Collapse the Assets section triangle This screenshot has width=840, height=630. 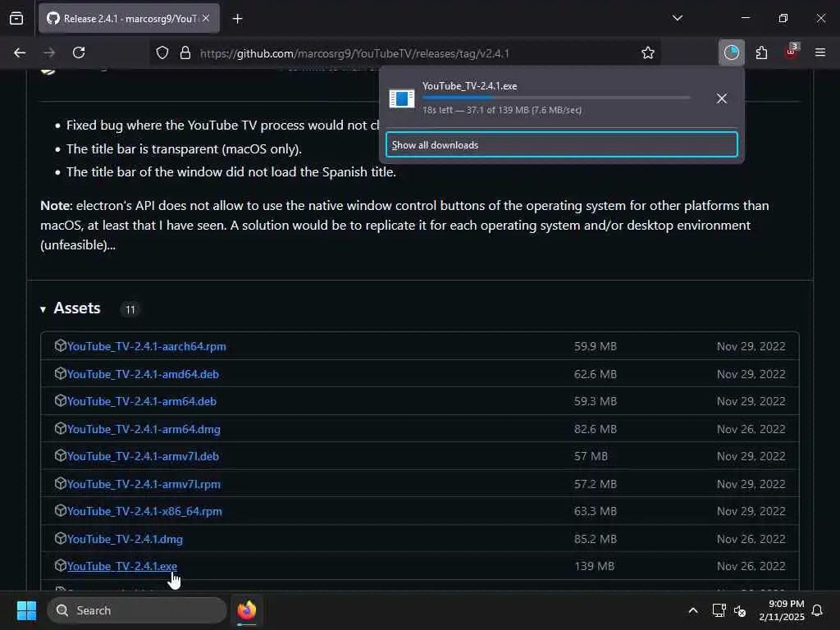43,309
